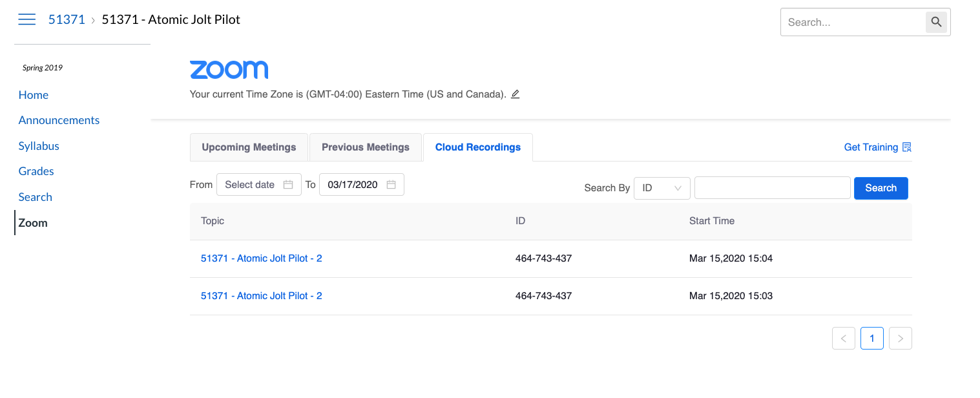Click ID 464-743-437 in 15:04 row
The image size is (980, 398).
pyautogui.click(x=544, y=258)
